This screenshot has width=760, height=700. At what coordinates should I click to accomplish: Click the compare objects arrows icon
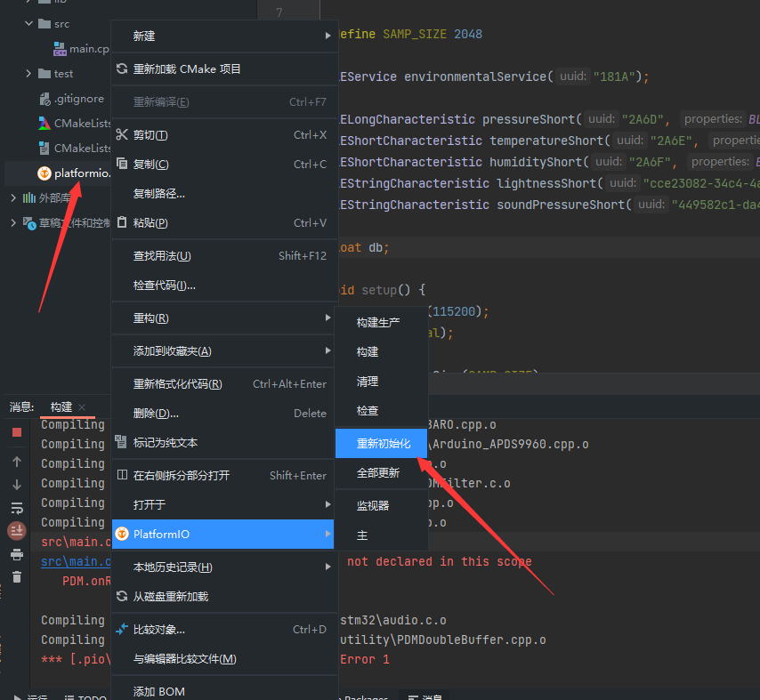coord(122,629)
